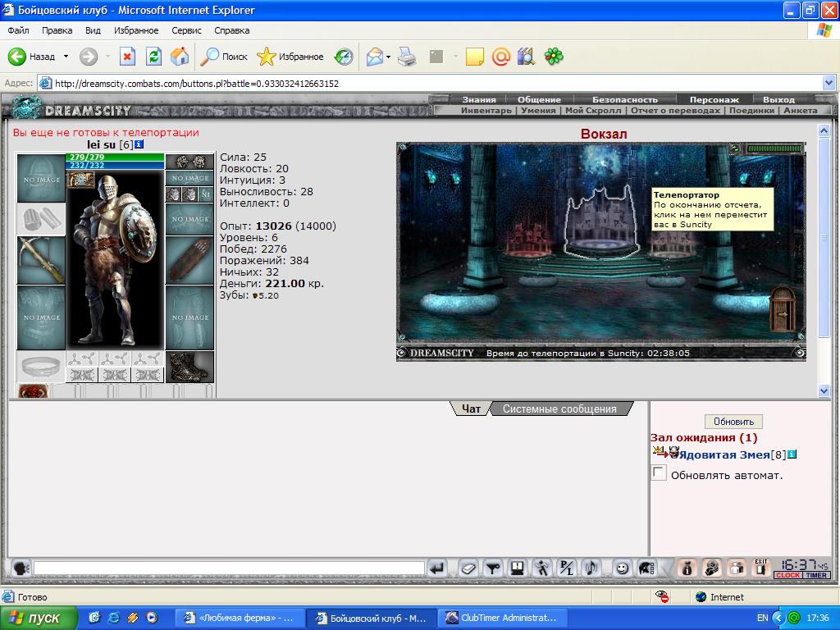
Task: Open the Анкета link
Action: (x=801, y=111)
